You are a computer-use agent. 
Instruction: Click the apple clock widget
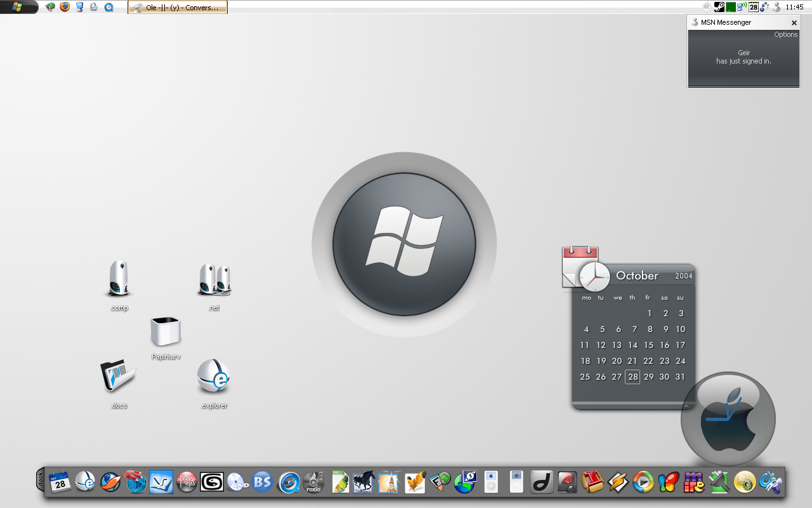[728, 418]
